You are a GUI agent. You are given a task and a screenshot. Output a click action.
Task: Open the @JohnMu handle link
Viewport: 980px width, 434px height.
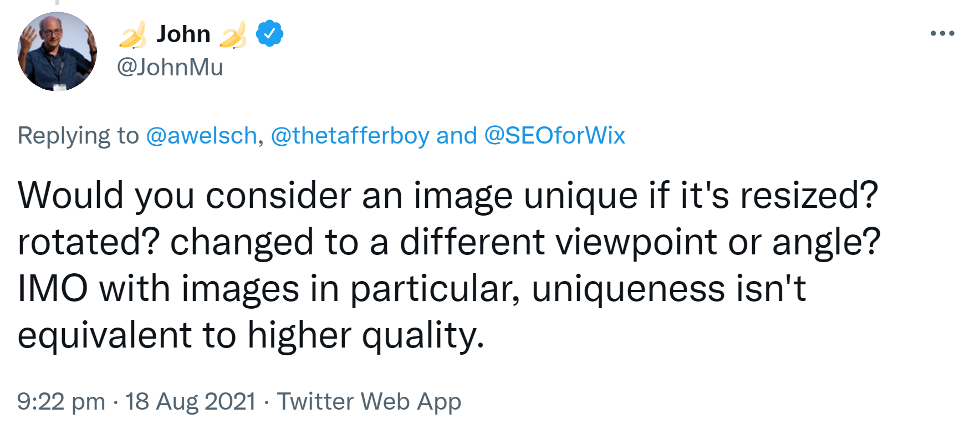[x=170, y=67]
